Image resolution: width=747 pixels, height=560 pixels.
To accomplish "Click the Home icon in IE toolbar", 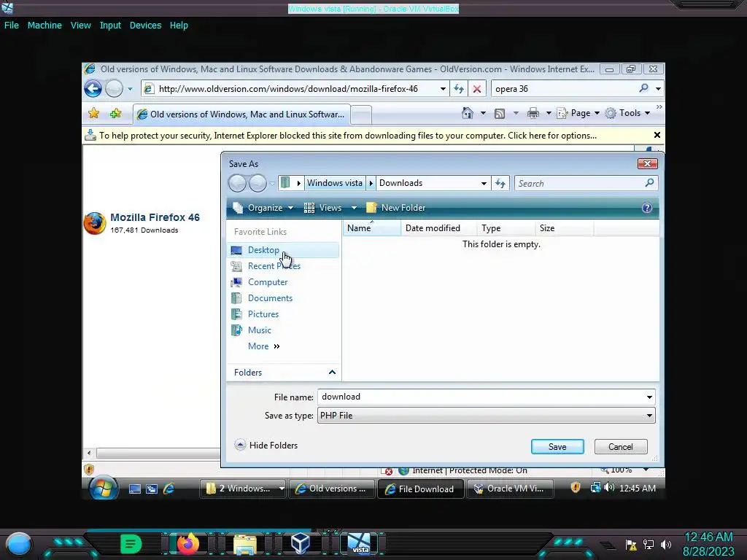I will (468, 113).
